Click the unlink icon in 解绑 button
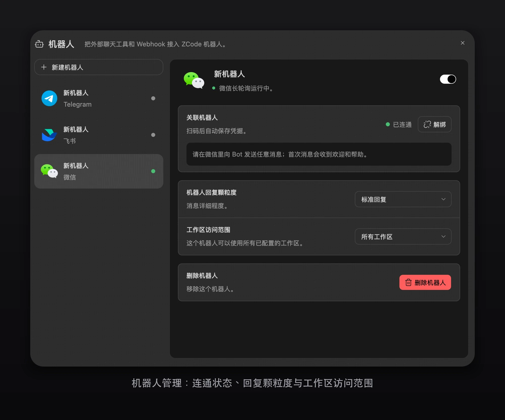This screenshot has width=505, height=420. click(427, 124)
